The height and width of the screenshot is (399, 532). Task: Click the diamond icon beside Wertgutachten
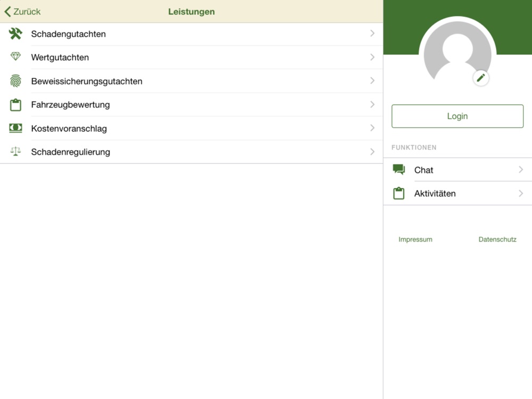(x=15, y=56)
